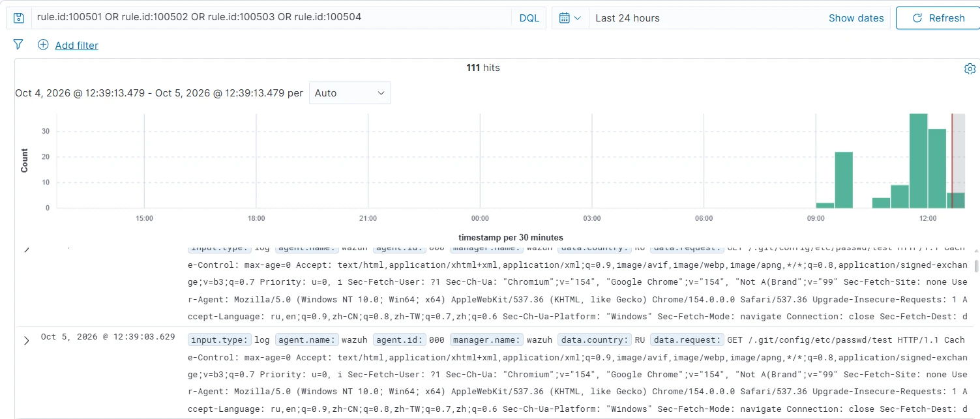This screenshot has width=980, height=419.
Task: Click the DQL language switch
Action: coord(529,18)
